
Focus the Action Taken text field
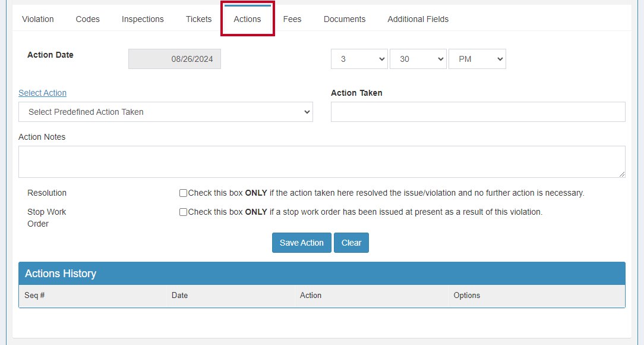click(478, 112)
